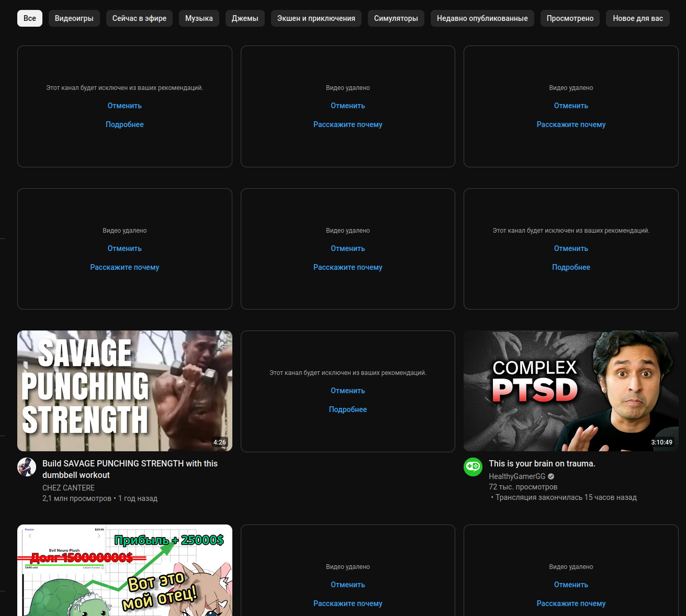Click Расскажите почему above the SAVAGE PUNCHING thumbnail
The width and height of the screenshot is (686, 616).
click(125, 267)
